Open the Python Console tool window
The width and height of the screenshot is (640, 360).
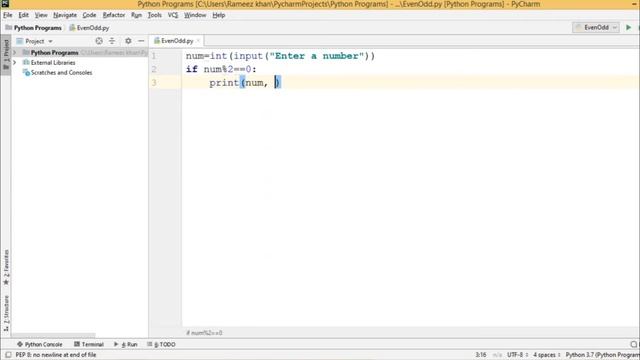click(x=40, y=344)
